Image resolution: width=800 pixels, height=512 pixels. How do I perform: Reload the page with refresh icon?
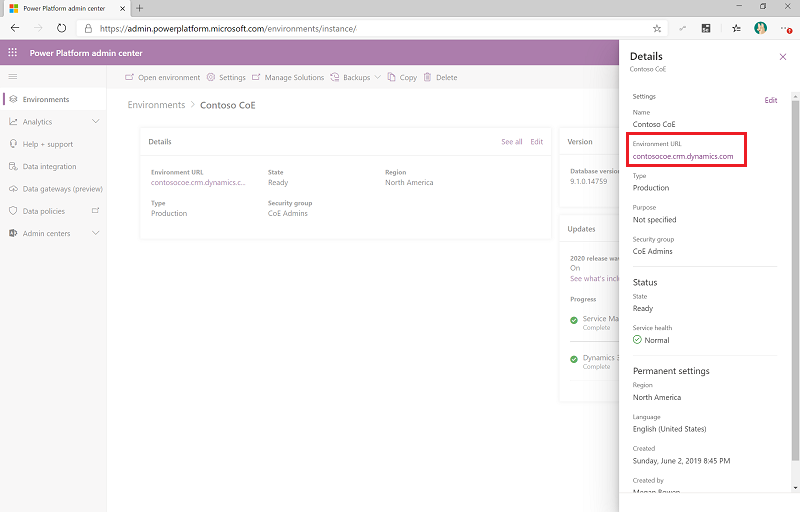coord(61,28)
